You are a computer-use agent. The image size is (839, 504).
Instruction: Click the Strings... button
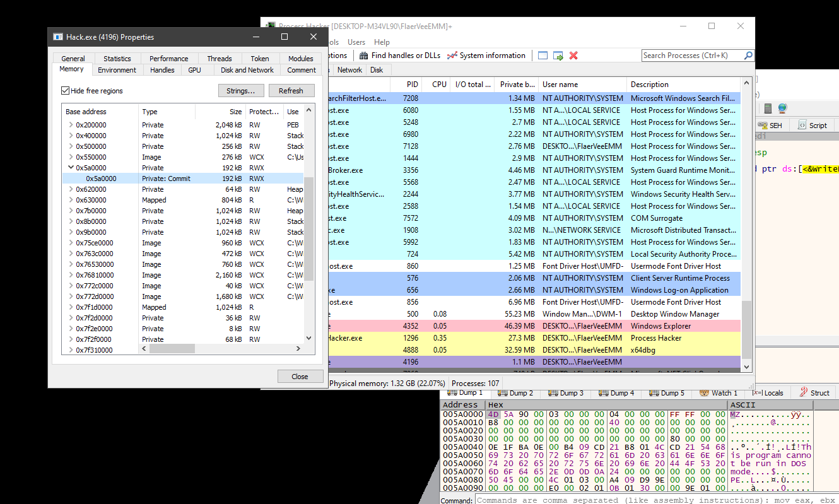[240, 91]
